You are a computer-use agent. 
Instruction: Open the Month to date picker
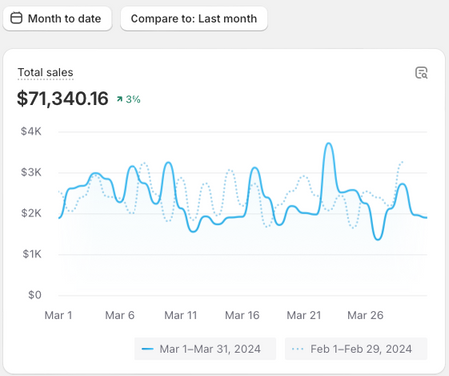[57, 19]
